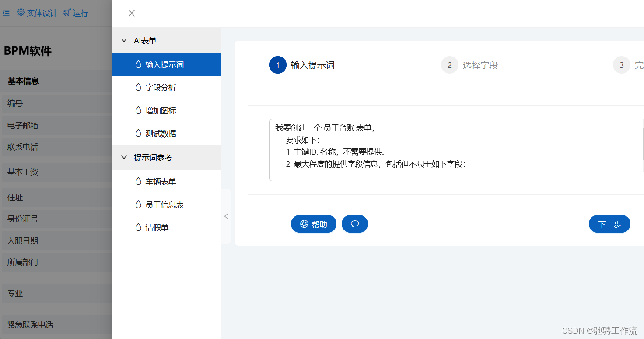The height and width of the screenshot is (339, 644).
Task: Click the droplet icon beside 车辆表单
Action: [x=138, y=181]
